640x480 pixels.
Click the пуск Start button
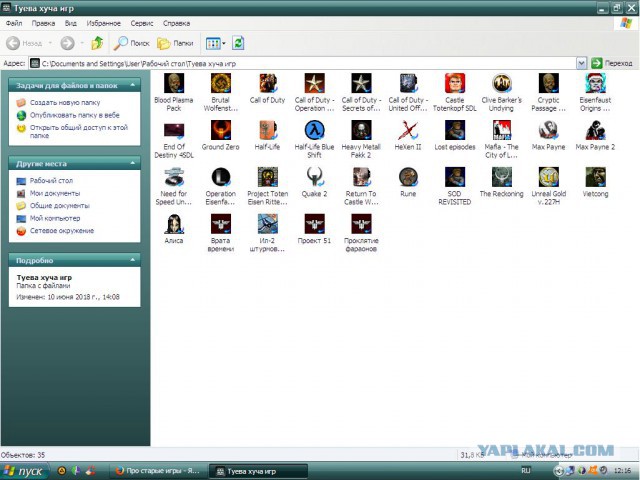pos(24,471)
